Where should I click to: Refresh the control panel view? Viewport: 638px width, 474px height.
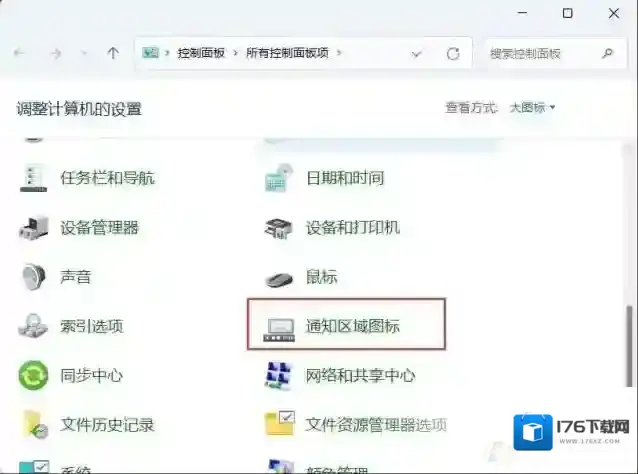pyautogui.click(x=453, y=53)
